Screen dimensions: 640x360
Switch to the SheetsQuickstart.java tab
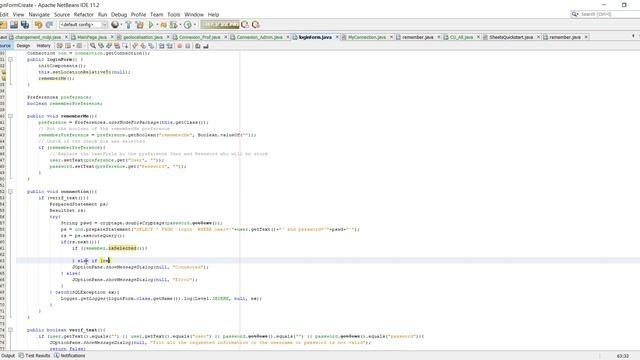click(x=511, y=37)
